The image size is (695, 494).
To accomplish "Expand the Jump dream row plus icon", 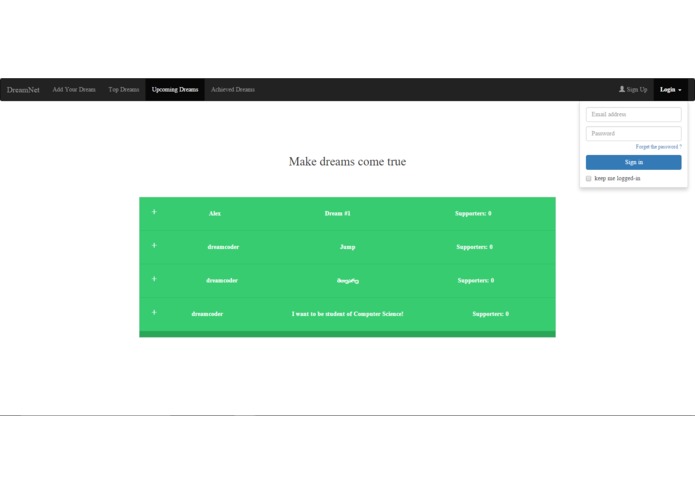I will [154, 245].
